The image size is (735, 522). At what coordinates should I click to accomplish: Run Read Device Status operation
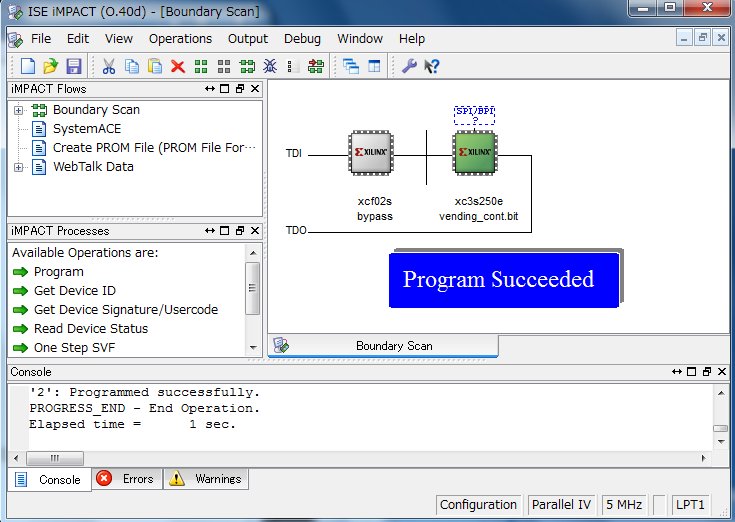pos(91,328)
